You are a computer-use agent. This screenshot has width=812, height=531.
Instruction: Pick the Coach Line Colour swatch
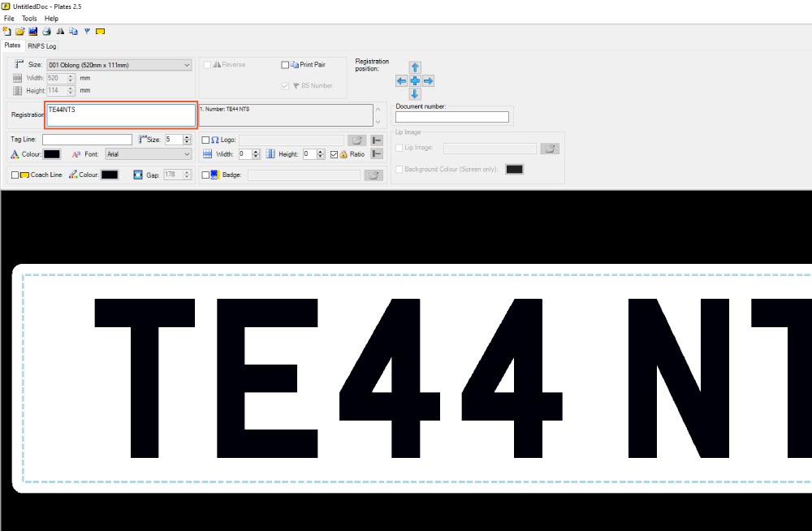point(110,175)
